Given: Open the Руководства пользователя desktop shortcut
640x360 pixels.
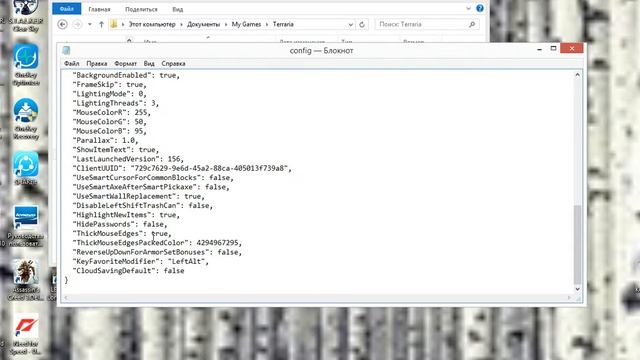Looking at the screenshot, I should pyautogui.click(x=26, y=226).
